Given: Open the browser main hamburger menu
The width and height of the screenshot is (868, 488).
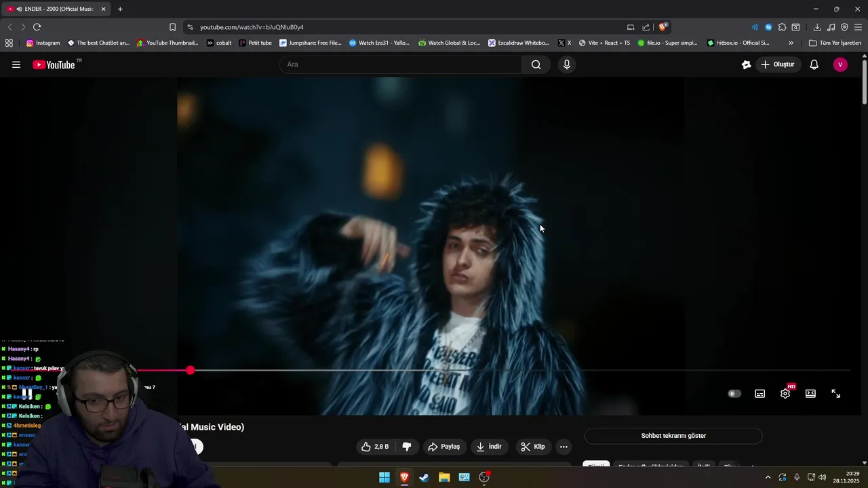Looking at the screenshot, I should 858,27.
